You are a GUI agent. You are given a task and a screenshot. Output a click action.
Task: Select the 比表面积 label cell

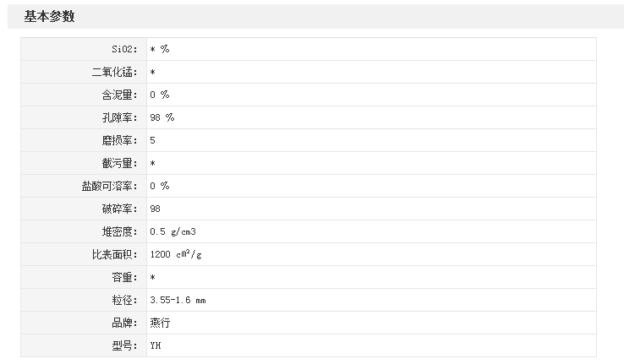84,254
